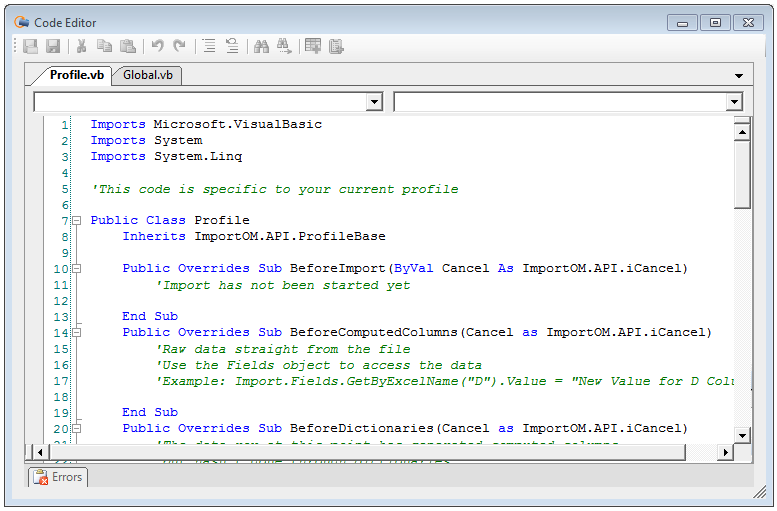The height and width of the screenshot is (511, 777).
Task: Click 'Use the Fields object to access the data'
Action: click(319, 365)
